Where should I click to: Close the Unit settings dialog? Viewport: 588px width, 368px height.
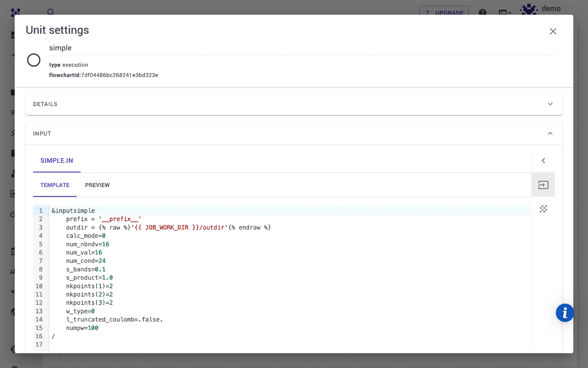(553, 31)
